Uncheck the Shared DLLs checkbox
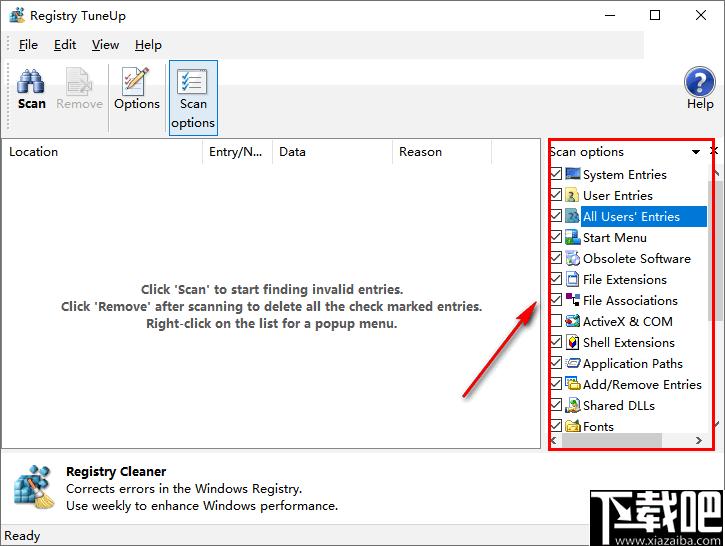The height and width of the screenshot is (546, 725). point(556,405)
